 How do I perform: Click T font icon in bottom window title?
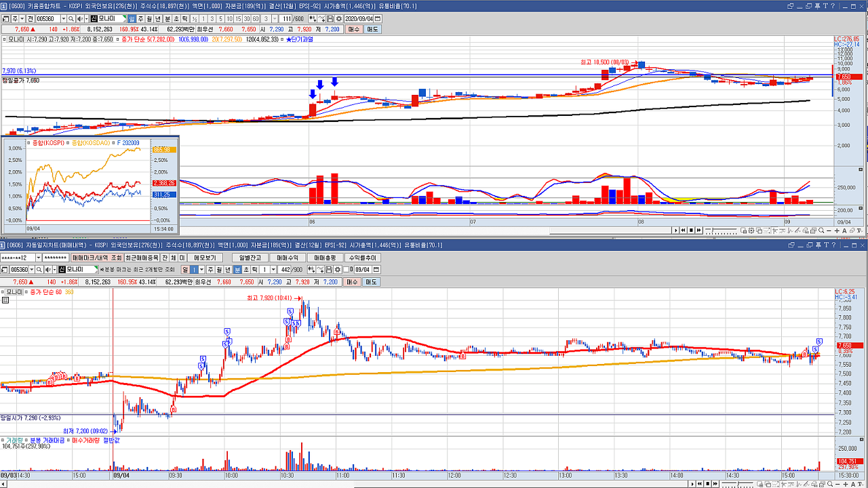tap(825, 244)
